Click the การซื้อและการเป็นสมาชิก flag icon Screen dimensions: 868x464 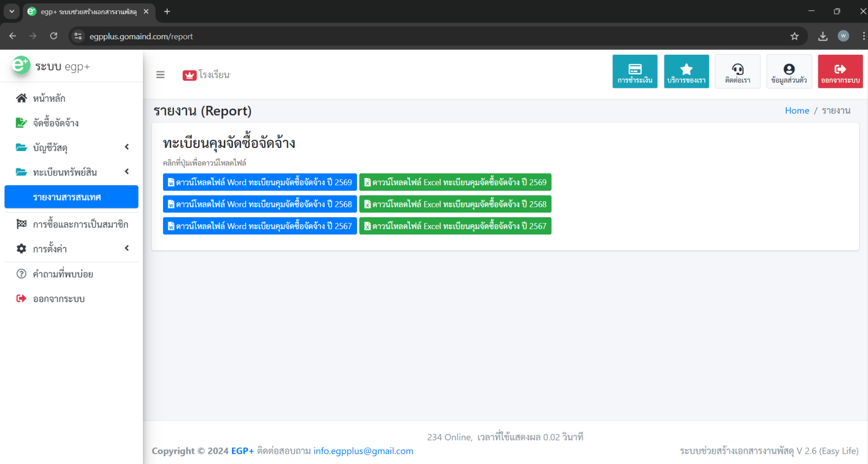point(21,224)
